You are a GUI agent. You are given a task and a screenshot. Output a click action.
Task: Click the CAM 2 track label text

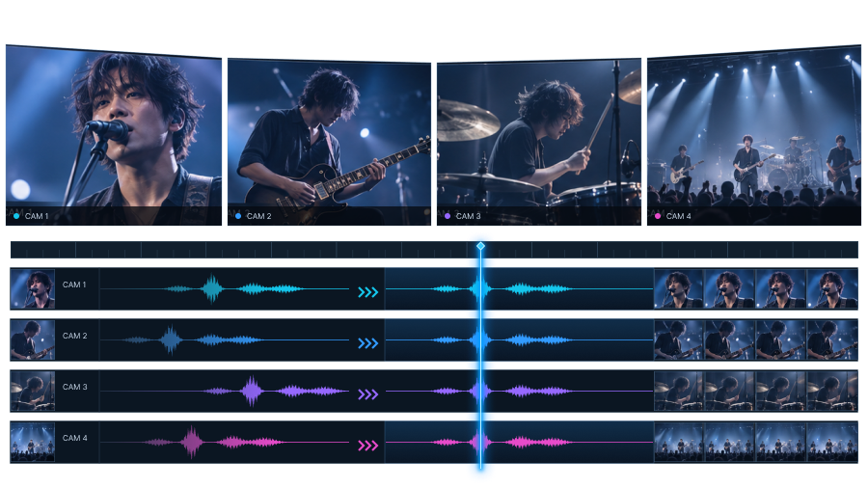(74, 336)
